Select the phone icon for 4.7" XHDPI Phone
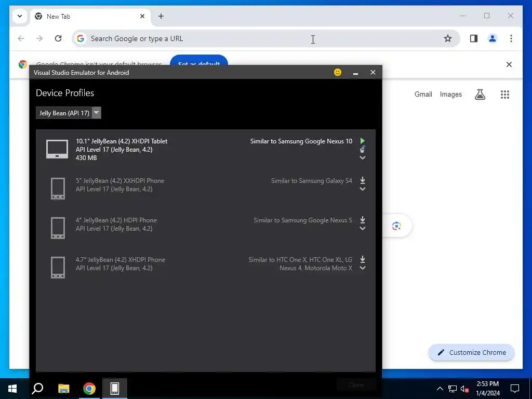This screenshot has width=532, height=399. coord(58,268)
